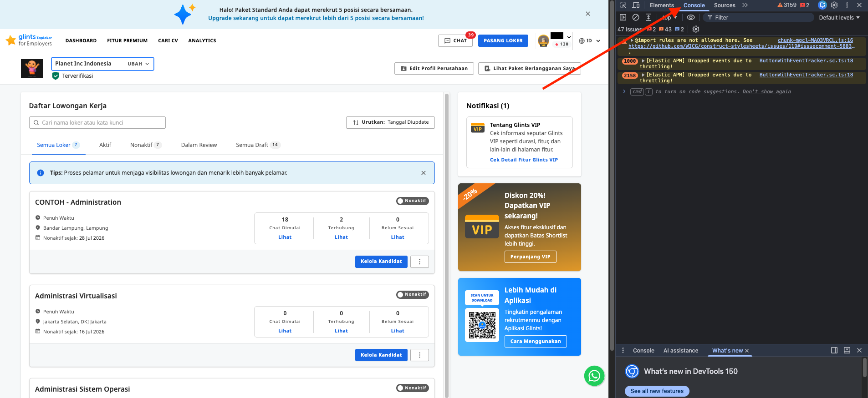868x398 pixels.
Task: Switch to the Sources tab
Action: [725, 5]
